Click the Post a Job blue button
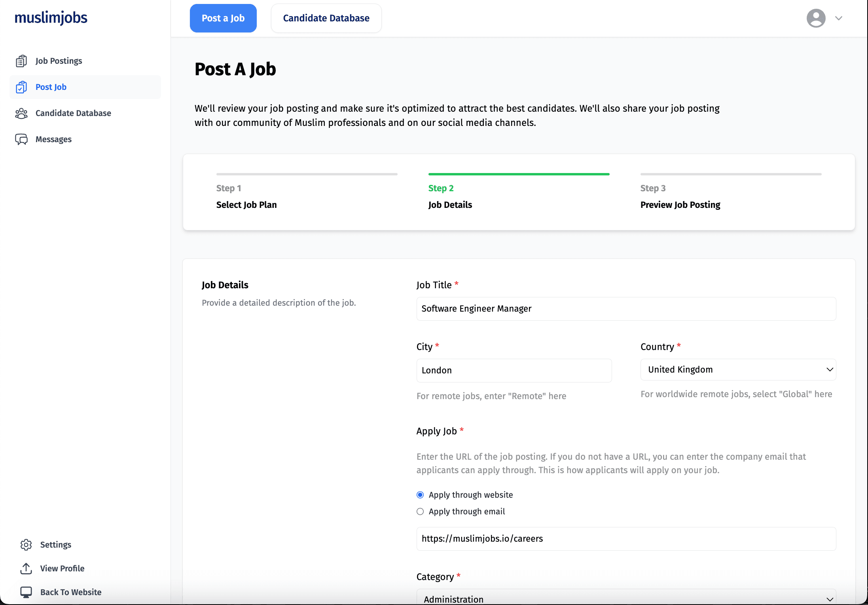868x605 pixels. coord(223,18)
